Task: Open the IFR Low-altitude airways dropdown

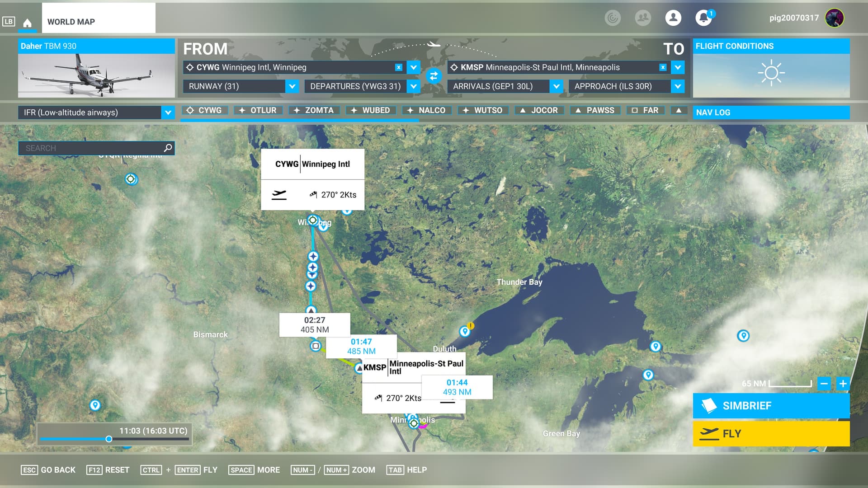Action: point(168,113)
